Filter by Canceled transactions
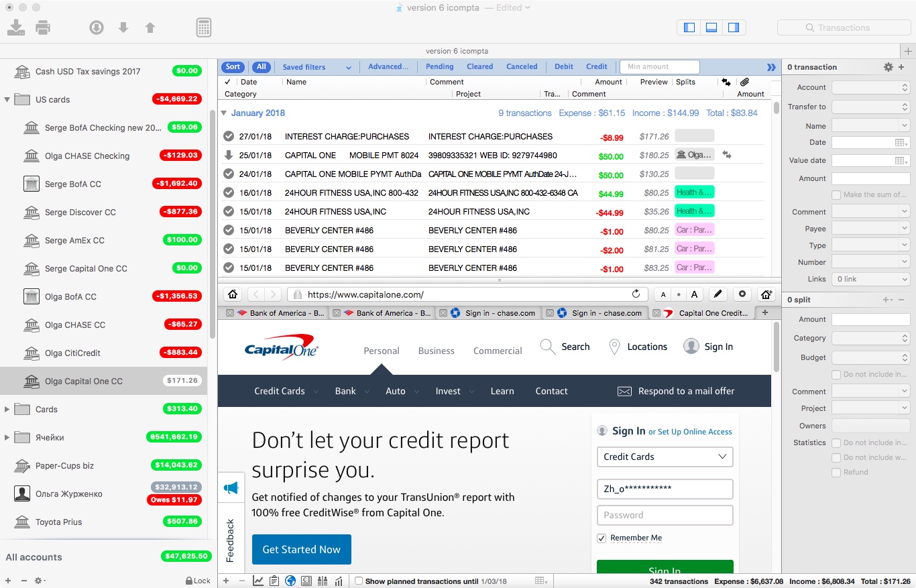The width and height of the screenshot is (916, 588). pos(522,66)
